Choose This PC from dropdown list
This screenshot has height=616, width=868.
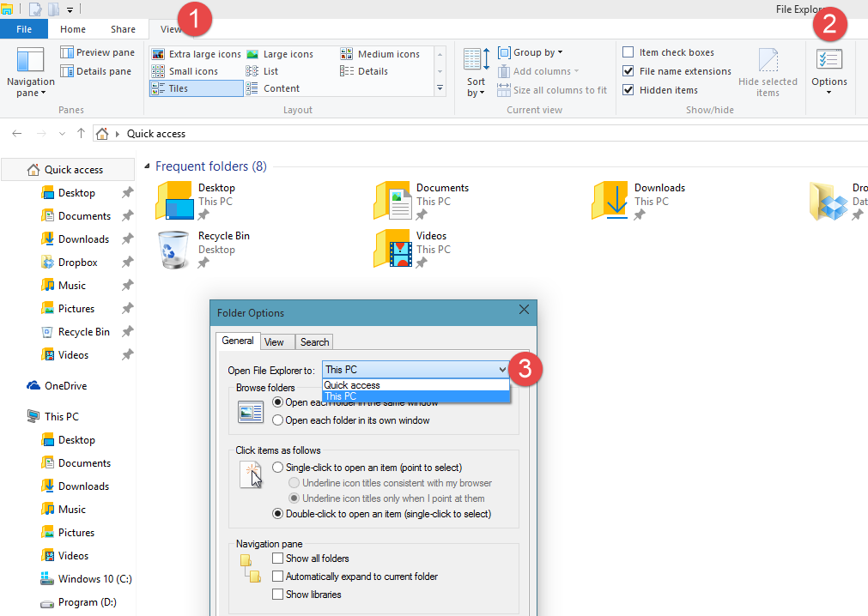click(x=416, y=396)
